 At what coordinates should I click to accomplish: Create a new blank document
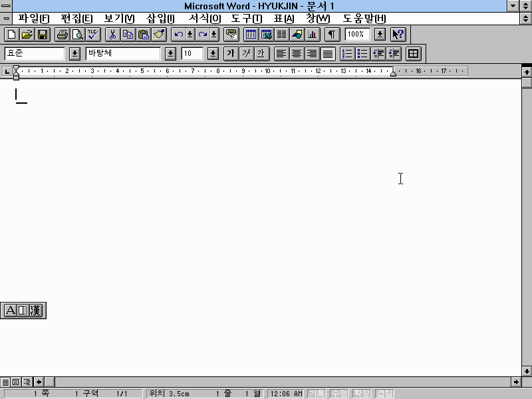(11, 35)
